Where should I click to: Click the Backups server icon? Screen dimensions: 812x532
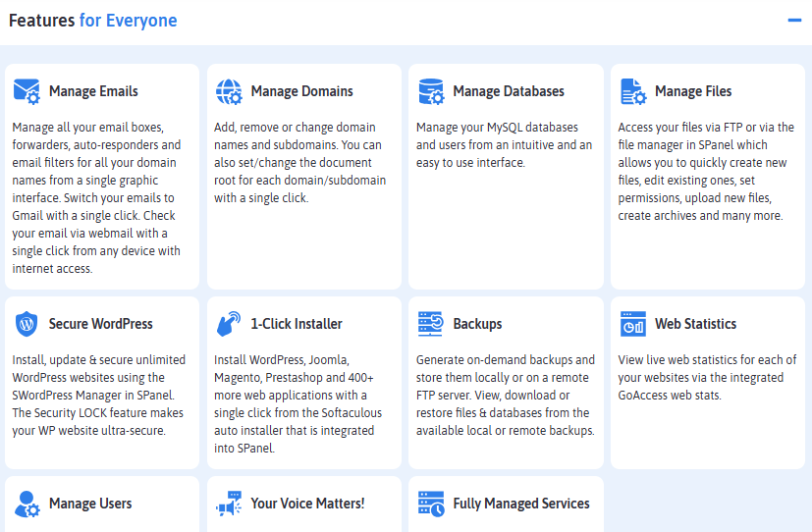coord(430,324)
